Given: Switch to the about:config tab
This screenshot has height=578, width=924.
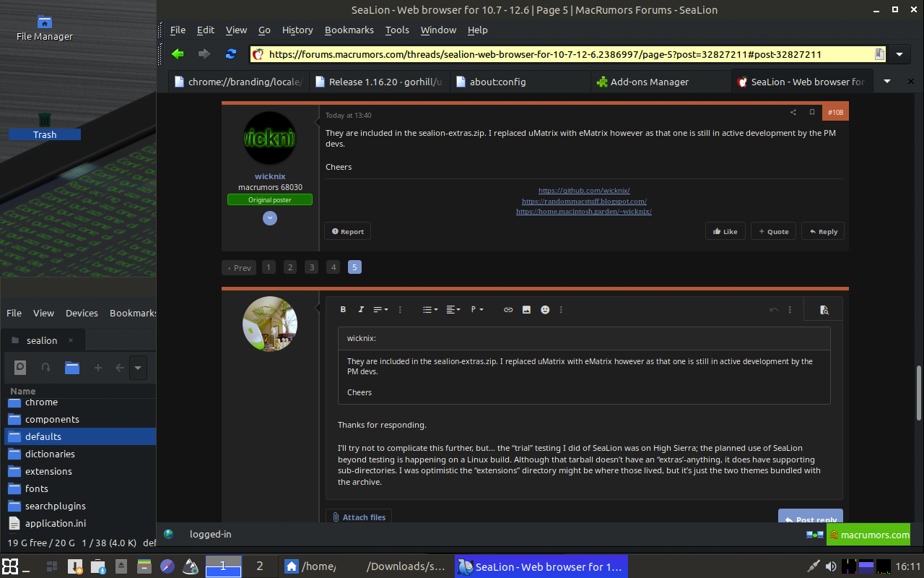Looking at the screenshot, I should coord(520,82).
